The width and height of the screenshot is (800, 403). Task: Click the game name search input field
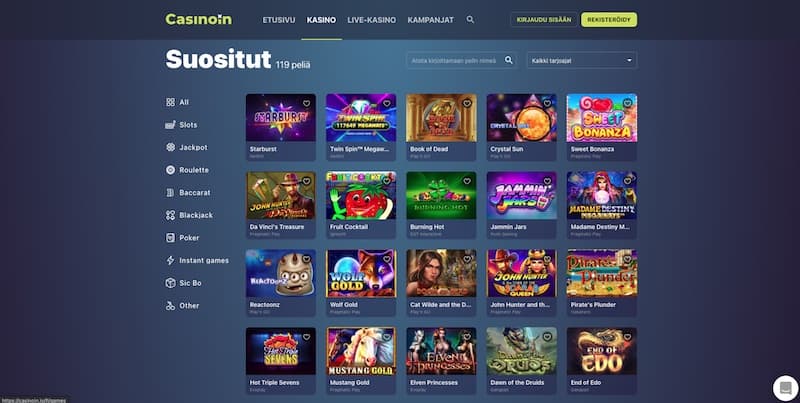pos(454,60)
